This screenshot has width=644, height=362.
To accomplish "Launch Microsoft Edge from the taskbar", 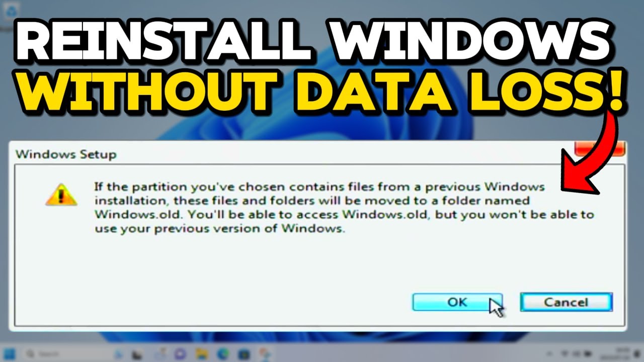I will (223, 354).
